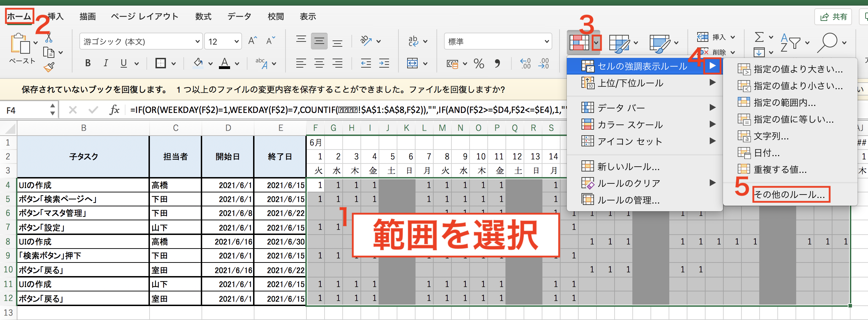Click the Sort and Filter icon
The width and height of the screenshot is (868, 320).
[790, 43]
